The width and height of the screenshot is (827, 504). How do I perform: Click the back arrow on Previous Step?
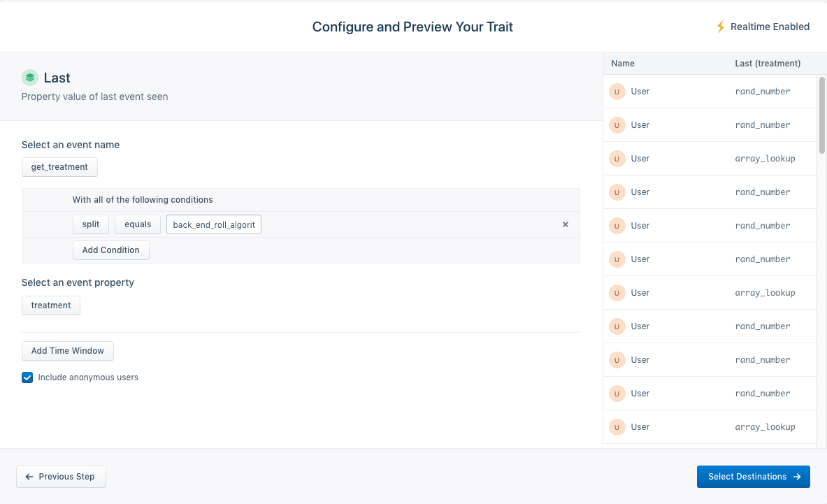[29, 477]
